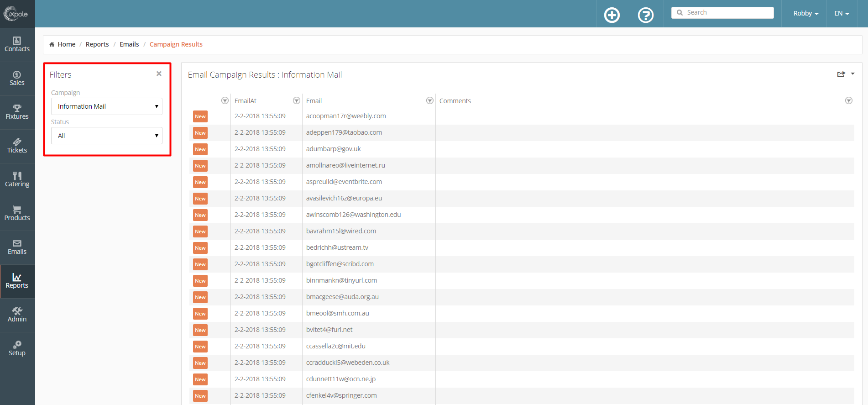The image size is (868, 405).
Task: Open filter icon on EmailAt column
Action: [296, 100]
